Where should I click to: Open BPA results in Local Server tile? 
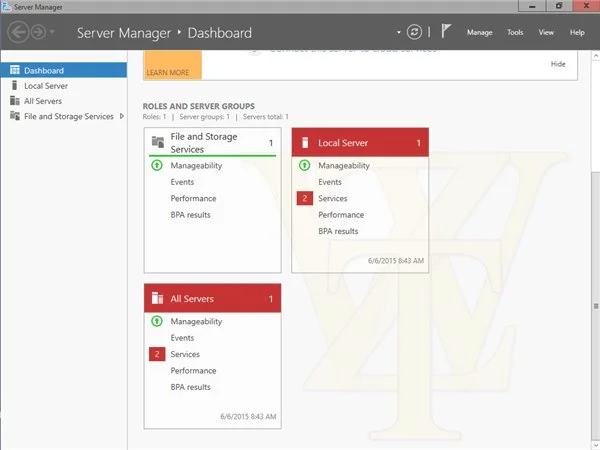tap(338, 232)
